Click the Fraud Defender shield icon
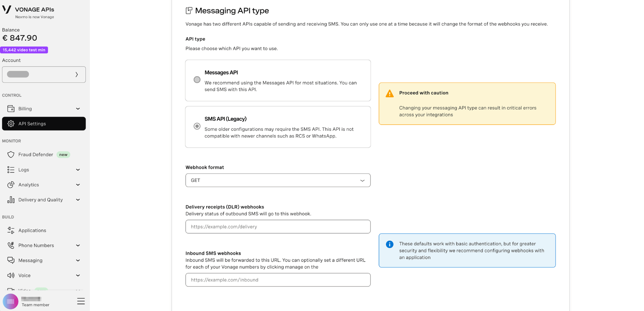The image size is (644, 311). pyautogui.click(x=11, y=155)
